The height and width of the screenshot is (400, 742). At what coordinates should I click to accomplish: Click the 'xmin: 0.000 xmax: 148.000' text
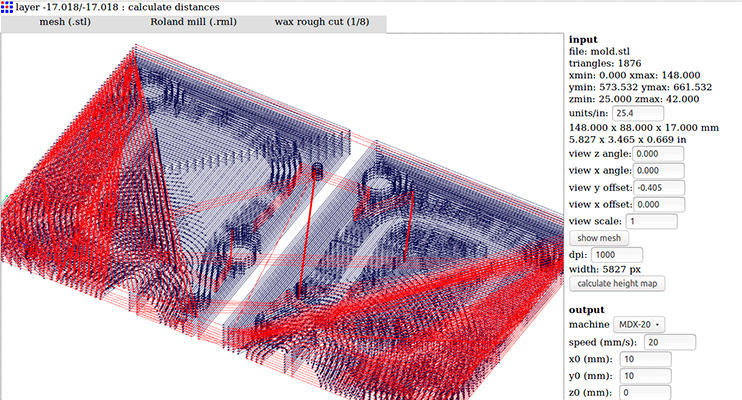click(634, 75)
